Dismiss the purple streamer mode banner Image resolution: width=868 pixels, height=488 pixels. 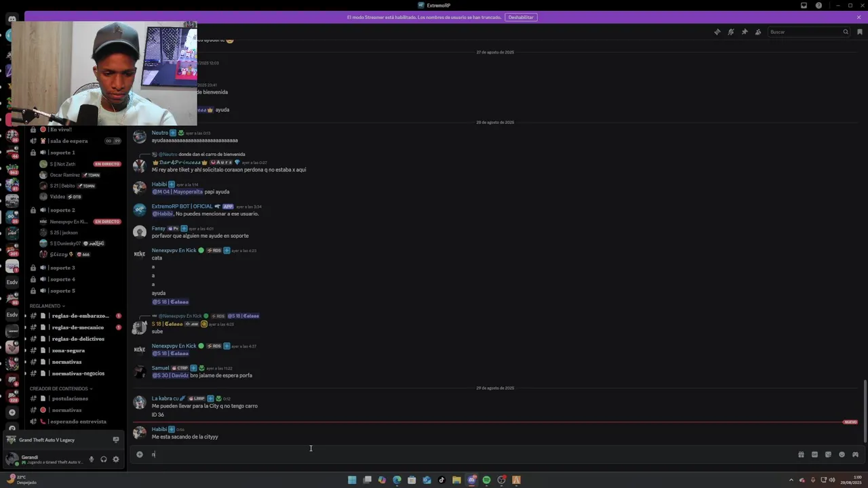859,17
